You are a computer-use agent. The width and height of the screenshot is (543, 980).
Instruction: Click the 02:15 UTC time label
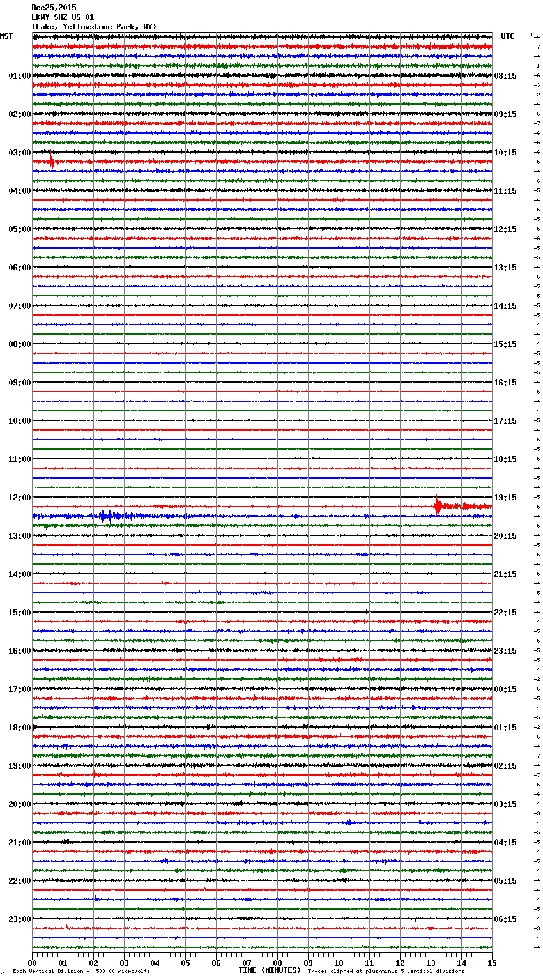pyautogui.click(x=505, y=766)
